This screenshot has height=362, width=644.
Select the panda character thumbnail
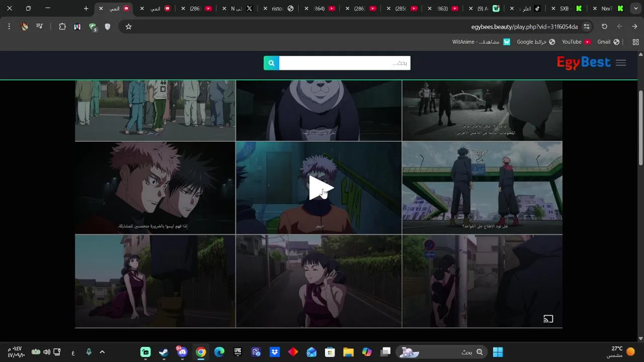point(318,110)
